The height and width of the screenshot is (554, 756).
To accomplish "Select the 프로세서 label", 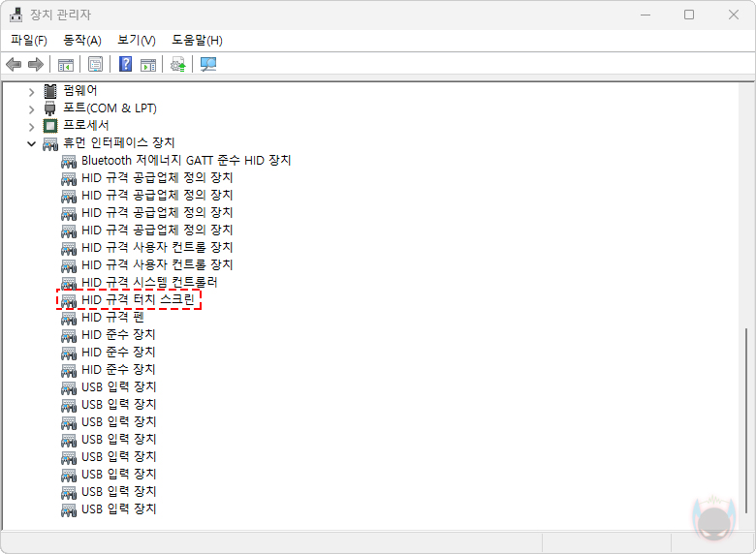I will (x=86, y=125).
